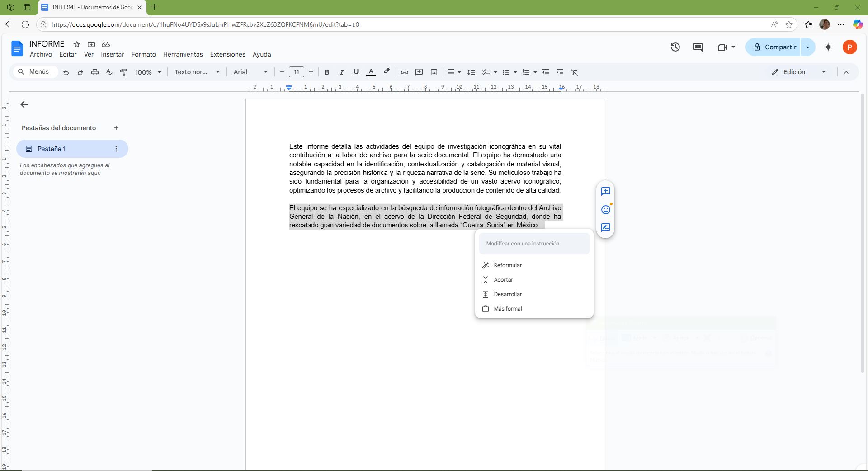Select the paint format tool
The image size is (868, 471).
[123, 72]
